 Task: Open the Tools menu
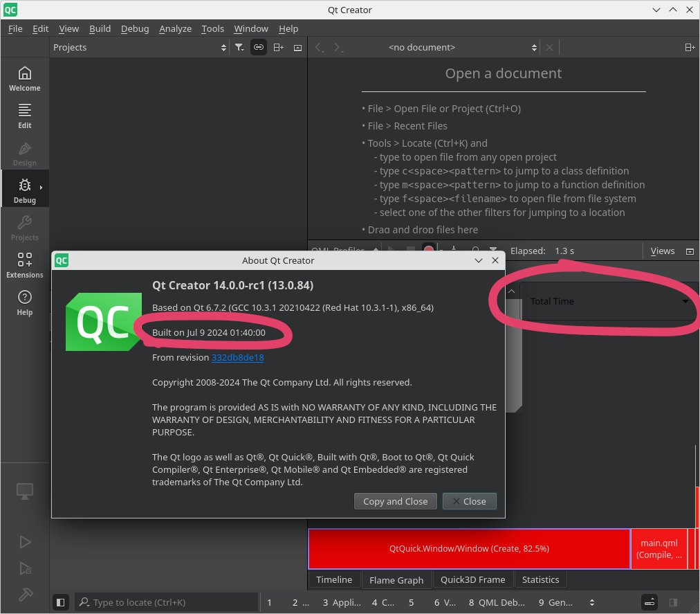(212, 28)
